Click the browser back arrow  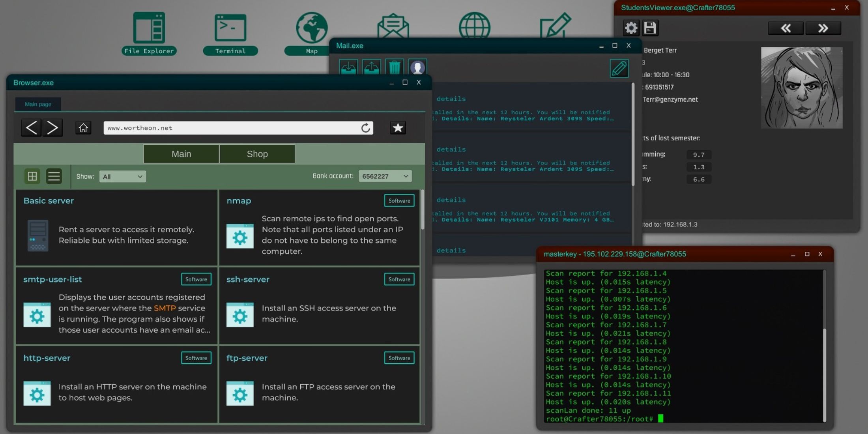click(x=31, y=128)
